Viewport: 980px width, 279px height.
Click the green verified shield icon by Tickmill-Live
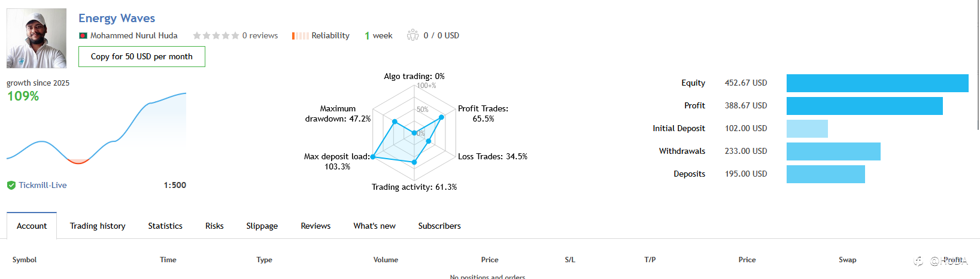click(11, 186)
